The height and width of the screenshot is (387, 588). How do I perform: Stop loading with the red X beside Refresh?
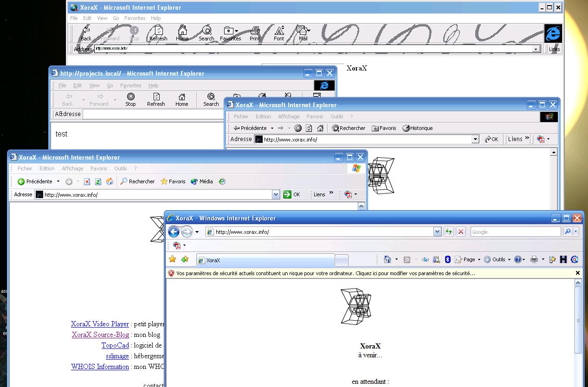[460, 232]
